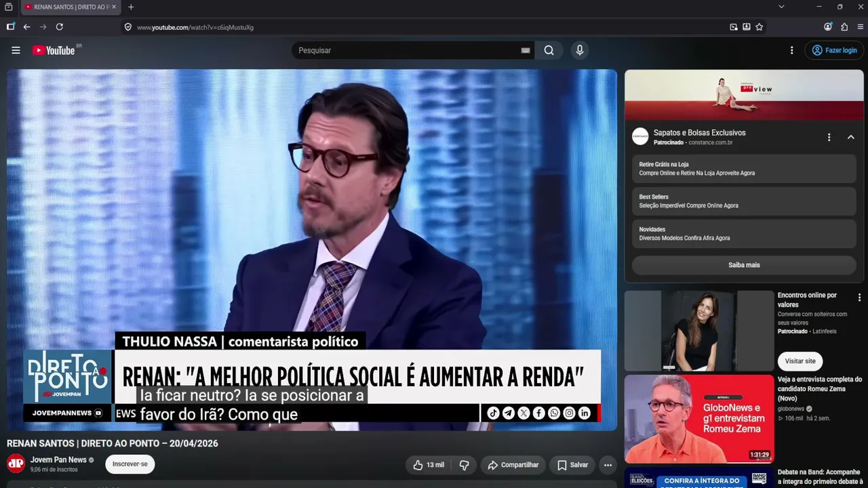Open the Retire Grátis na Loja ad link
Image resolution: width=868 pixels, height=488 pixels.
point(744,169)
